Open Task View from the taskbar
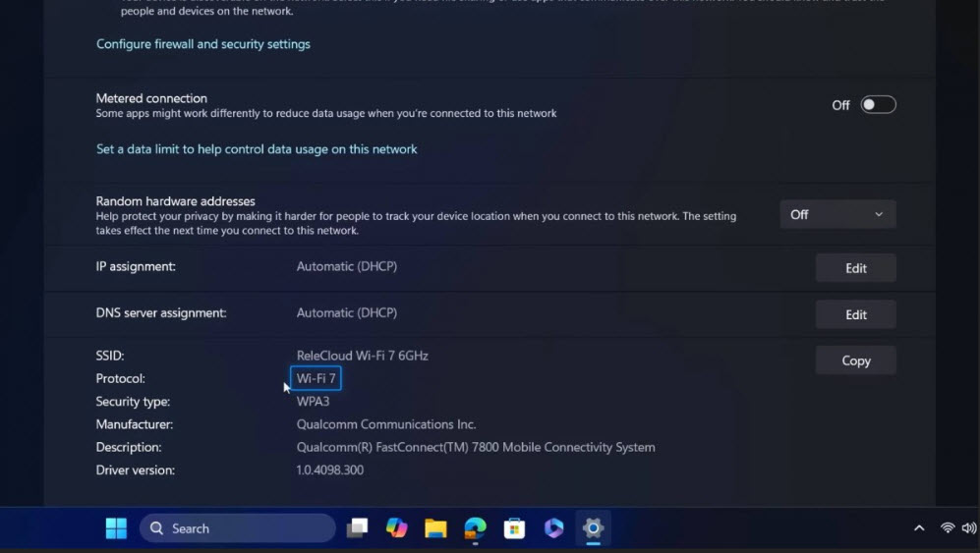Viewport: 980px width, 553px height. [x=357, y=528]
